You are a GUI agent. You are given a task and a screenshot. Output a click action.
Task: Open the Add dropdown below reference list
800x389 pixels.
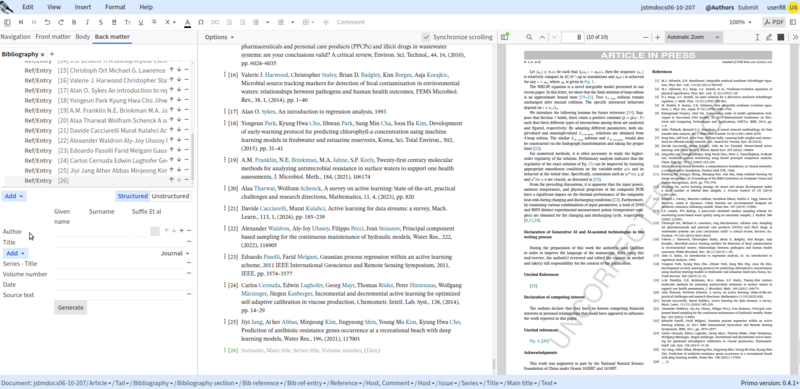[x=14, y=196]
